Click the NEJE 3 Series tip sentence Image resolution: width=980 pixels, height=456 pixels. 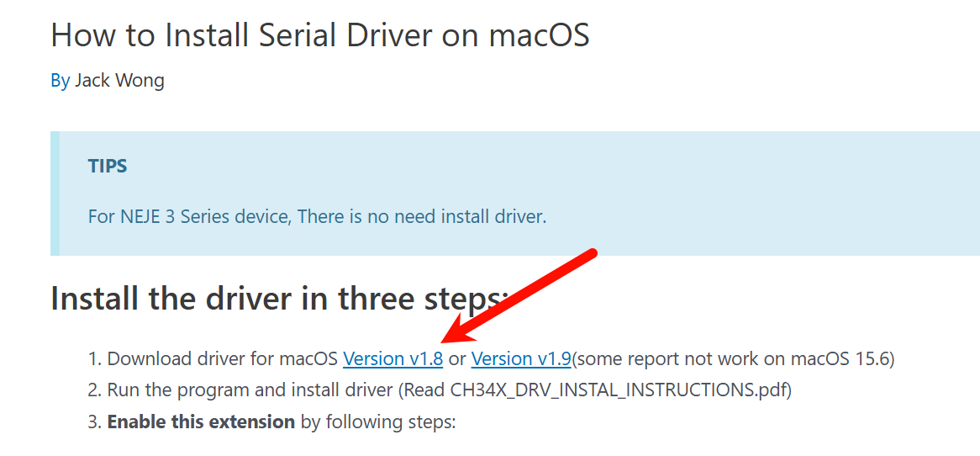(318, 217)
